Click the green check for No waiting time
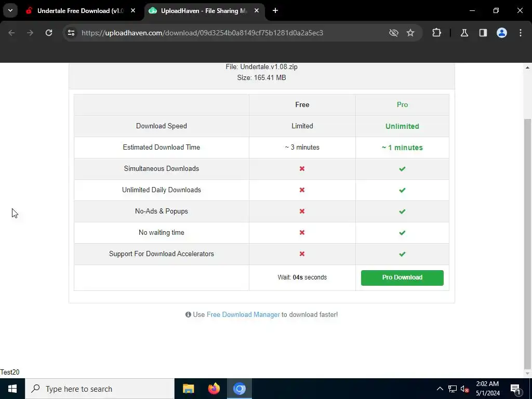The height and width of the screenshot is (399, 532). [x=402, y=233]
